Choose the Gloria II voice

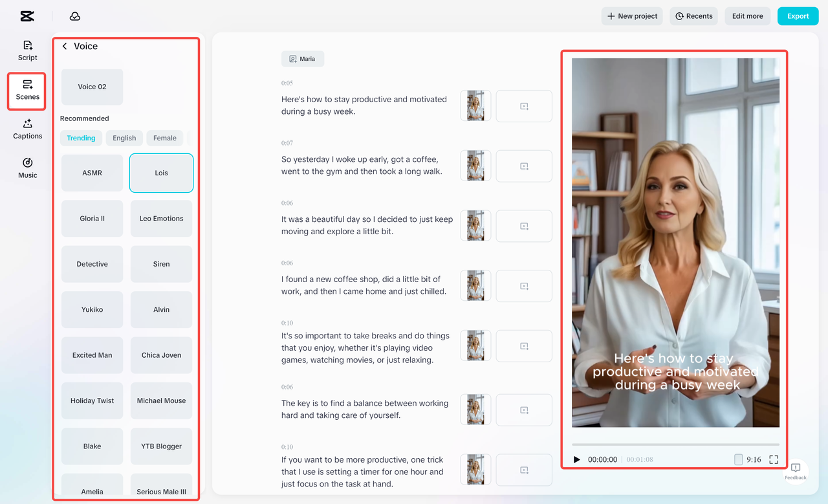point(92,219)
